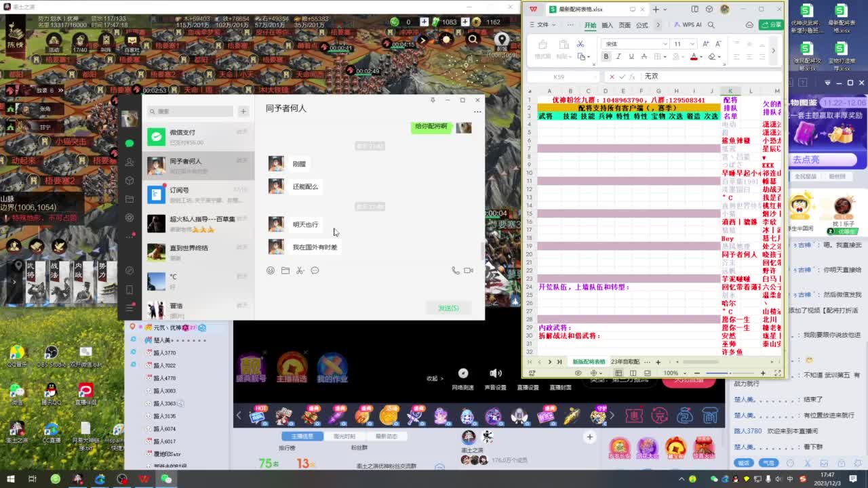The height and width of the screenshot is (488, 868).
Task: Open Windows Start button on taskbar
Action: pyautogui.click(x=11, y=479)
